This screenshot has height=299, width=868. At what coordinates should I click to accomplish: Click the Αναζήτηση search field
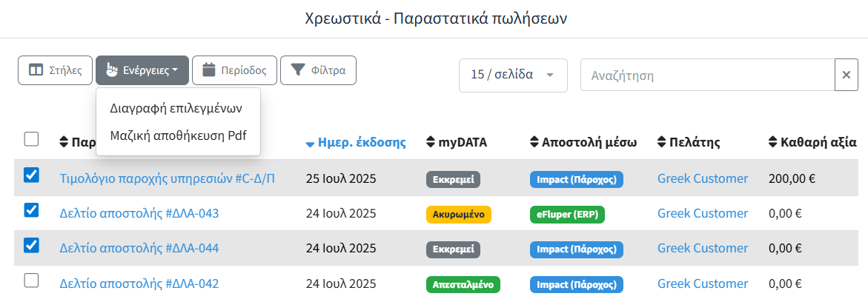[x=707, y=75]
